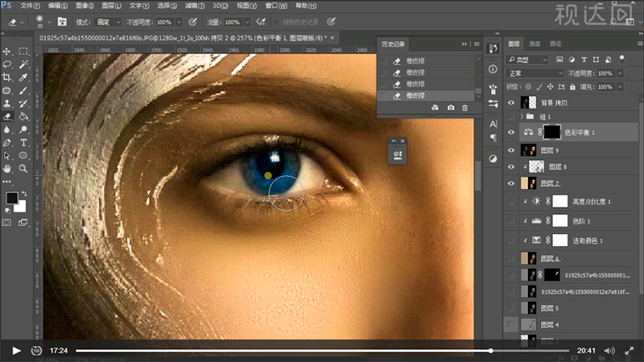
Task: Swap foreground and background colors
Action: tap(24, 194)
